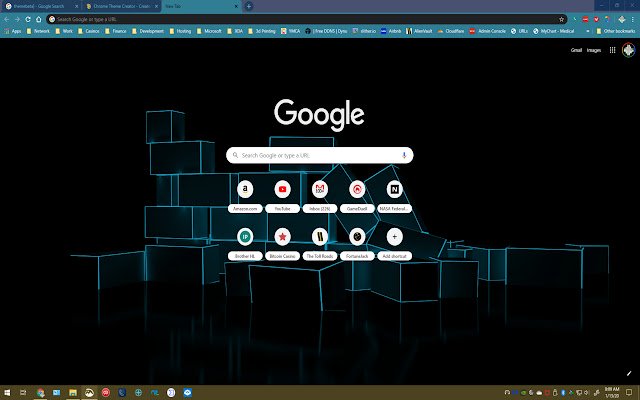The height and width of the screenshot is (400, 640).
Task: Click the Customize pencil icon
Action: click(629, 373)
